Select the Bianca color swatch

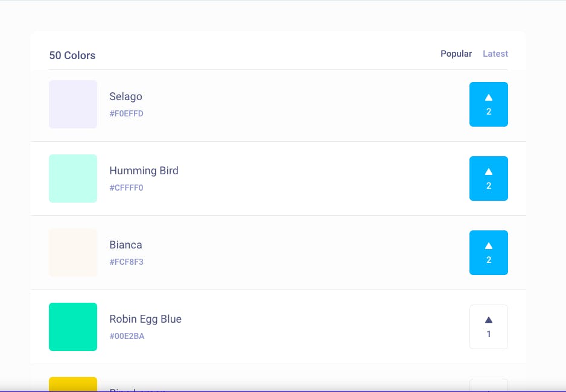[x=73, y=253]
